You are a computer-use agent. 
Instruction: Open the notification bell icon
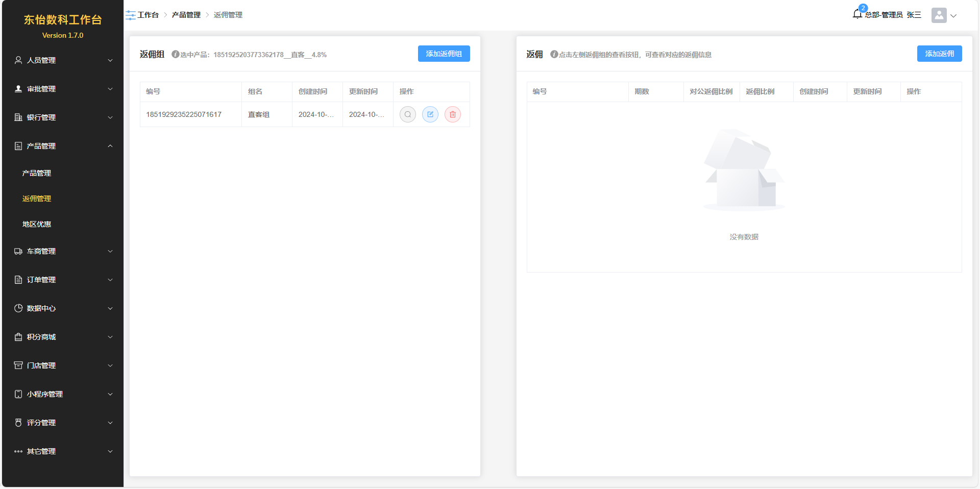(x=857, y=14)
